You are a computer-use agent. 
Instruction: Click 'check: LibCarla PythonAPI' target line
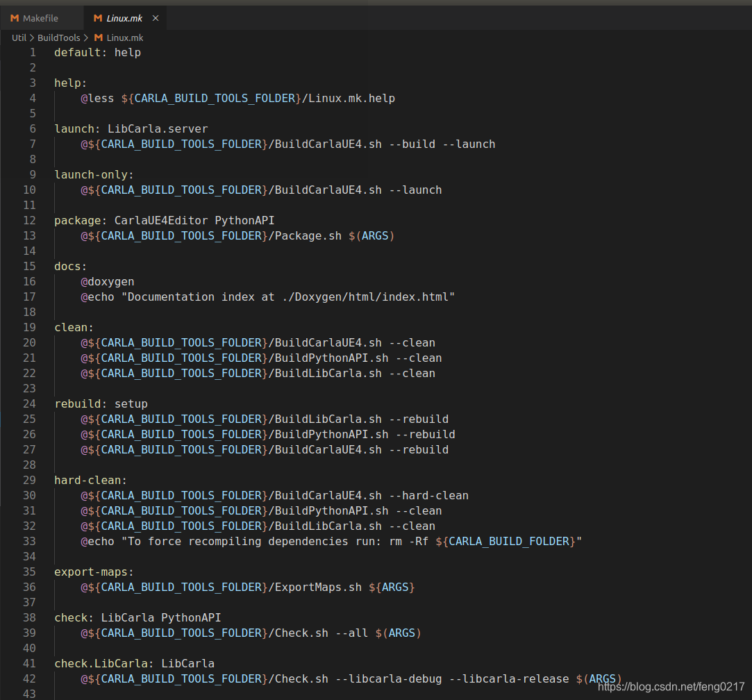point(137,618)
